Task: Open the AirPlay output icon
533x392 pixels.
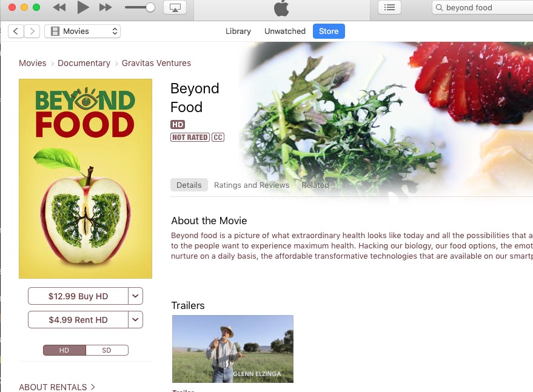Action: (175, 7)
